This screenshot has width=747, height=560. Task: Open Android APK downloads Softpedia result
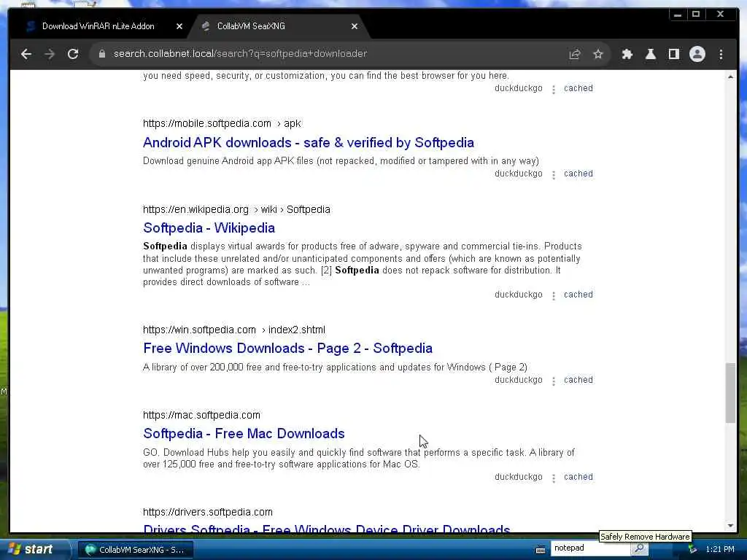click(309, 142)
